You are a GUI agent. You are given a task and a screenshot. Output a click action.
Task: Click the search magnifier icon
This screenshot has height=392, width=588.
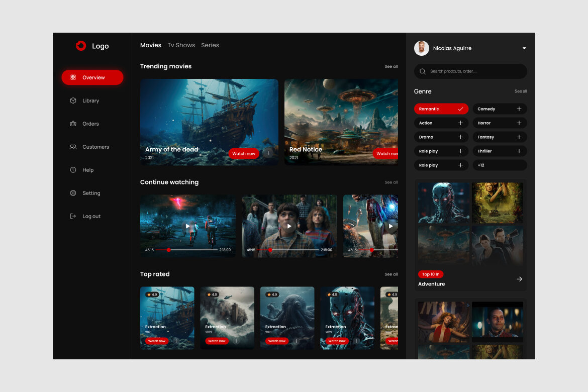pyautogui.click(x=423, y=71)
